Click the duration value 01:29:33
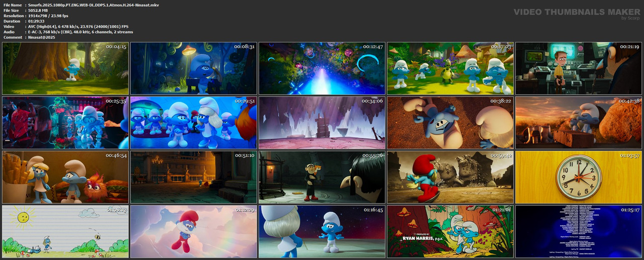Viewport: 644px width, 260px height. (38, 21)
